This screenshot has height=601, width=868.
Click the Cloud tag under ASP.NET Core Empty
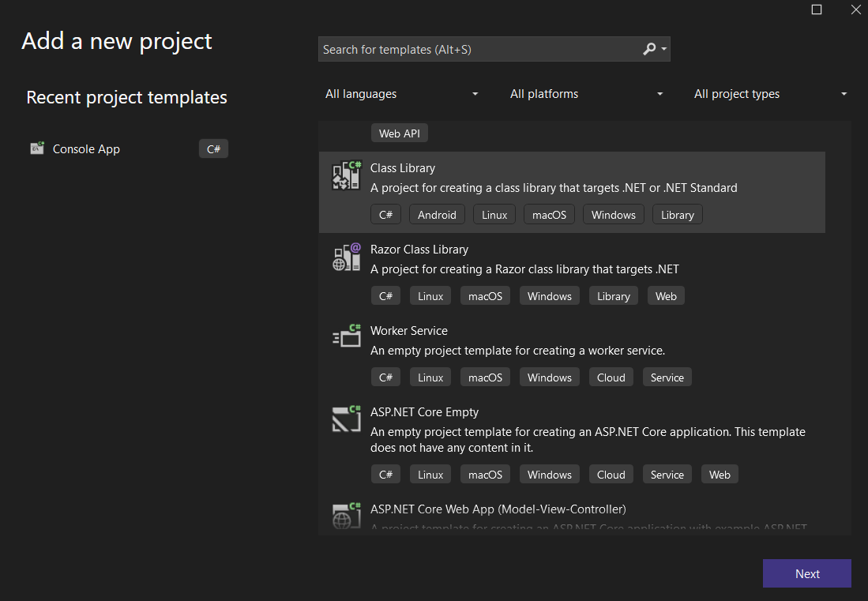point(611,475)
